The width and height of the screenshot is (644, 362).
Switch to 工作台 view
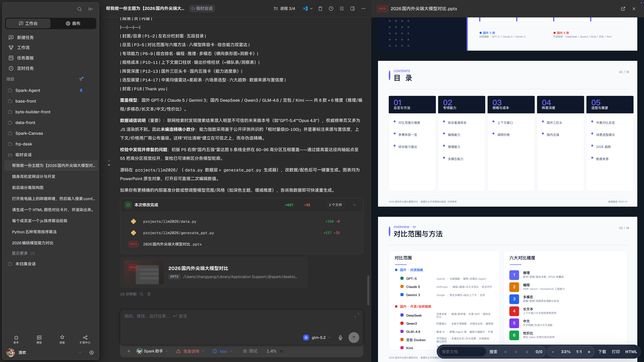[x=28, y=23]
